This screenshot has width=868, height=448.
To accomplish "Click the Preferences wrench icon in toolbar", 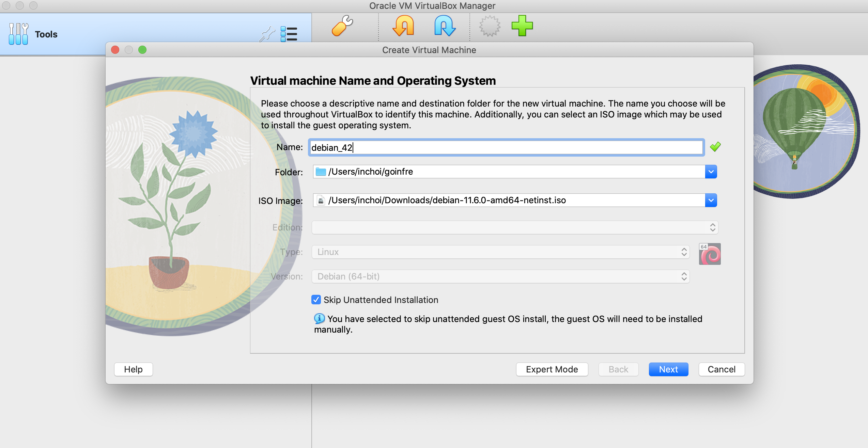I will coord(342,26).
